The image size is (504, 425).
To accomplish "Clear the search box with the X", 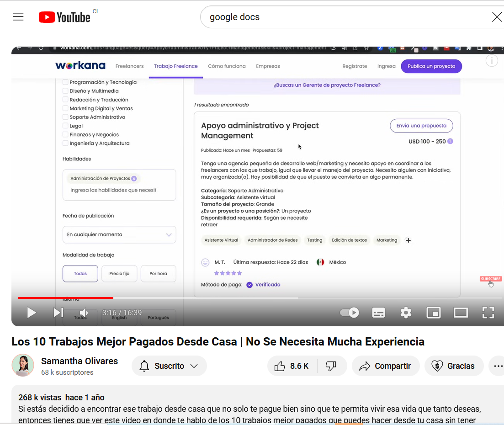I will (x=497, y=17).
